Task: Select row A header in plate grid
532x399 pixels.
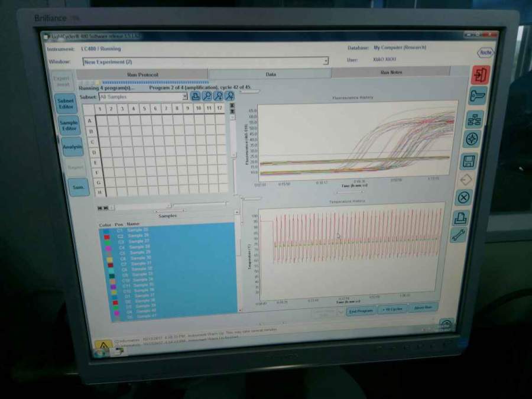Action: tap(90, 121)
